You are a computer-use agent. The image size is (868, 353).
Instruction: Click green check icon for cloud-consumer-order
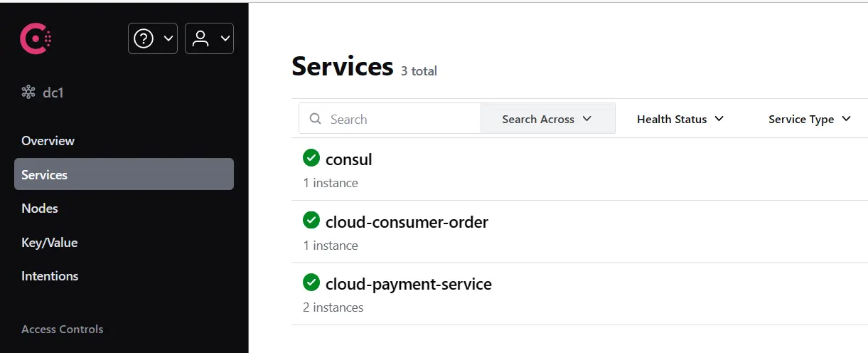(x=311, y=221)
